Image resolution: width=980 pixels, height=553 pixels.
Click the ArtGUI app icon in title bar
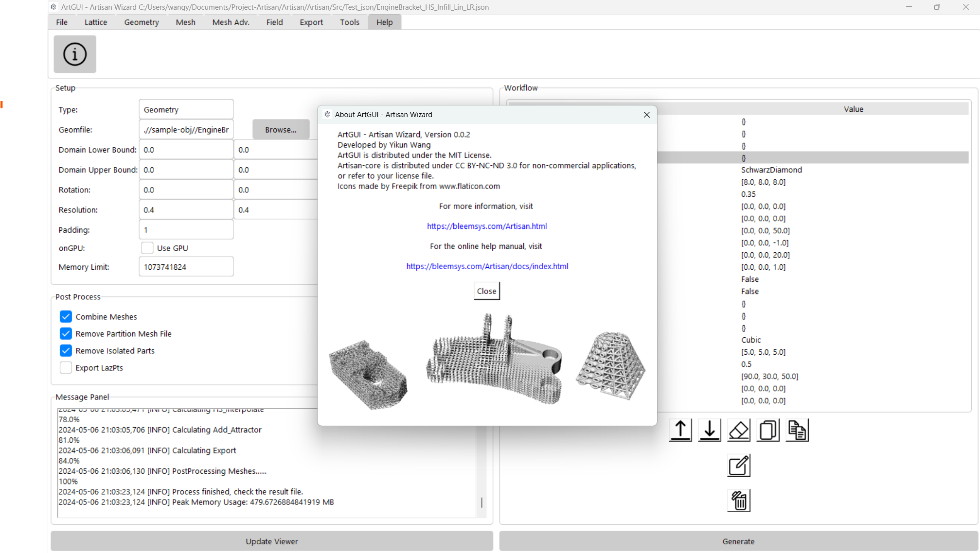coord(54,7)
